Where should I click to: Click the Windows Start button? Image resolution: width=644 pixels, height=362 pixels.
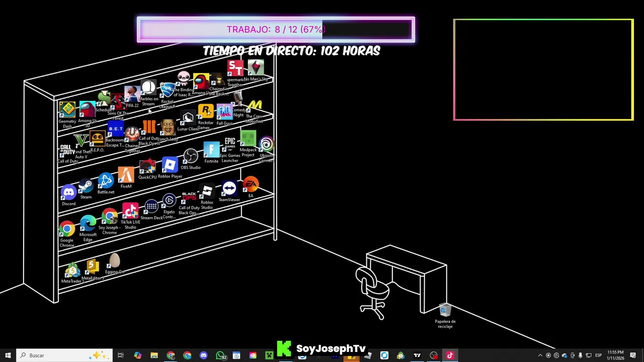click(x=8, y=355)
